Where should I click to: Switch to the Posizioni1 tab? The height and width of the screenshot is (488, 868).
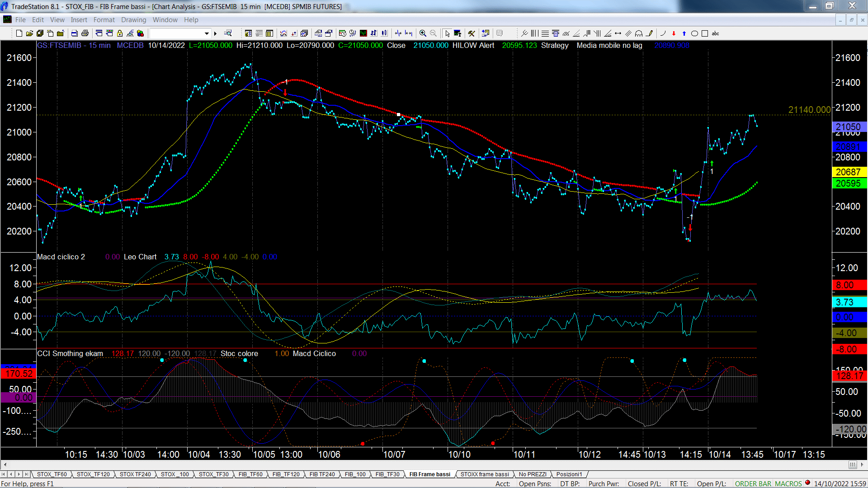(569, 474)
